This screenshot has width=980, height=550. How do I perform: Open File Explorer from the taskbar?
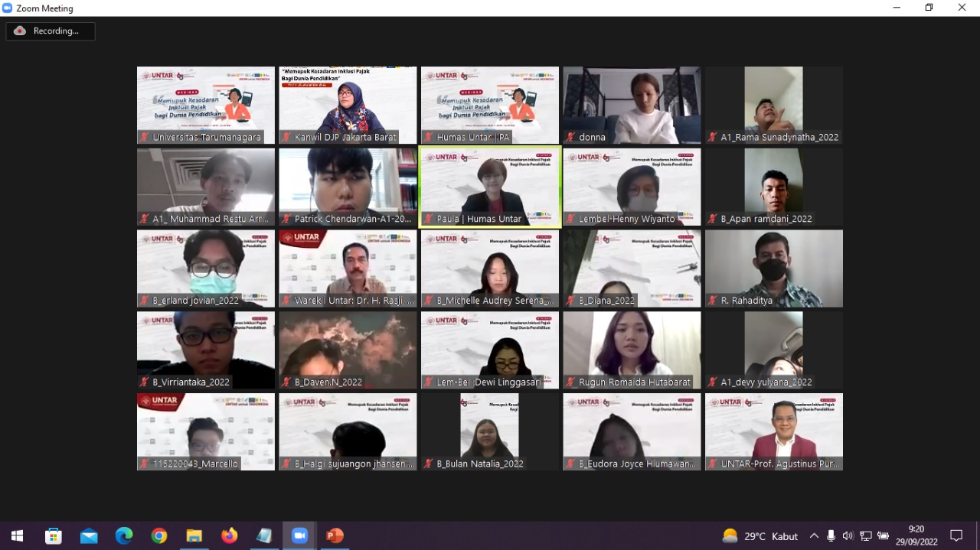click(x=194, y=535)
